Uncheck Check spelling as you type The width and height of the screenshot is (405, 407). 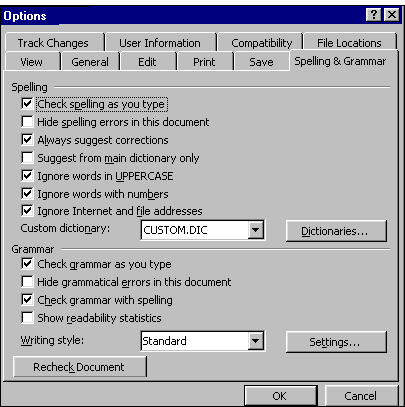click(27, 104)
